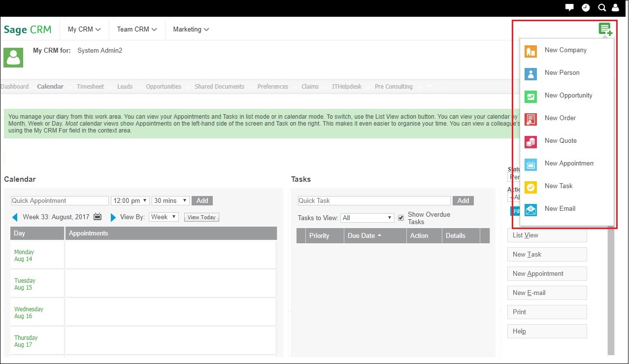
Task: Click the Day column header
Action: (37, 233)
